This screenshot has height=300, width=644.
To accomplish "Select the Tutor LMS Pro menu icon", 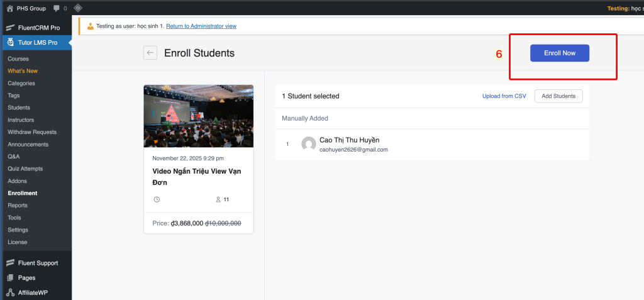I will click(x=10, y=42).
